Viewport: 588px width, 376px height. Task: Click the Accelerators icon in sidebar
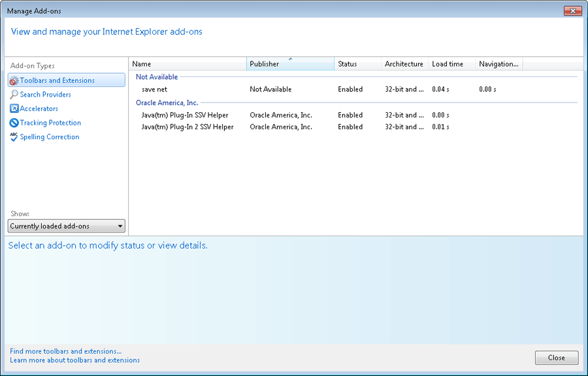(14, 109)
